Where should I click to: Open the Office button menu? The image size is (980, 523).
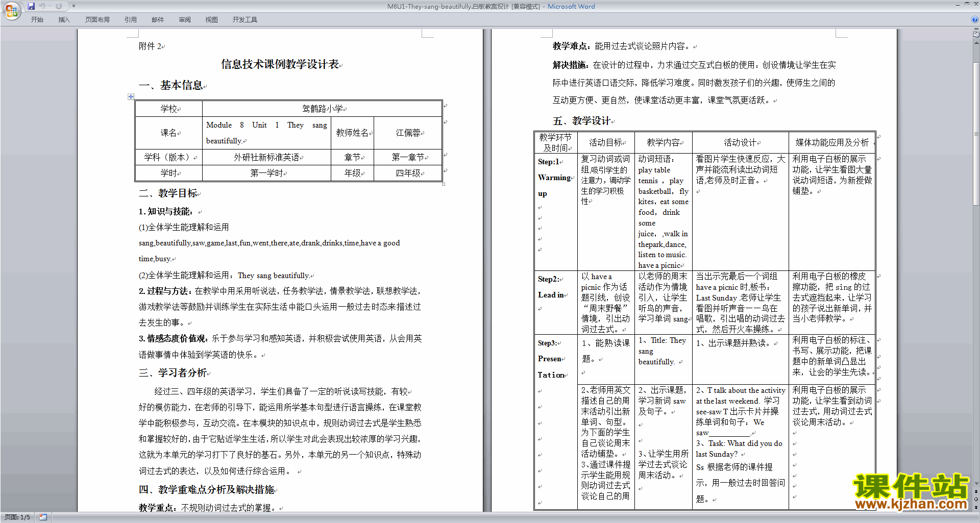(11, 10)
